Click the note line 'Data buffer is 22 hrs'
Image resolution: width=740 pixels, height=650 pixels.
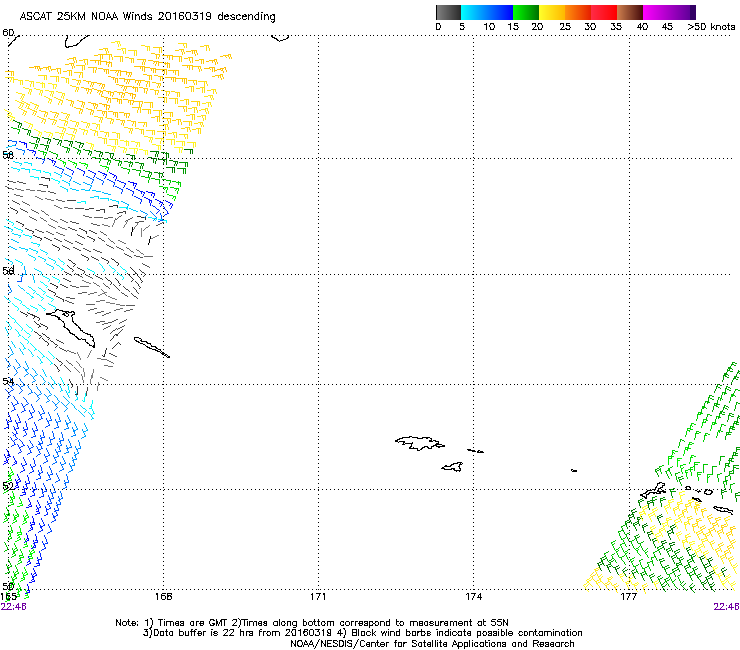click(202, 633)
